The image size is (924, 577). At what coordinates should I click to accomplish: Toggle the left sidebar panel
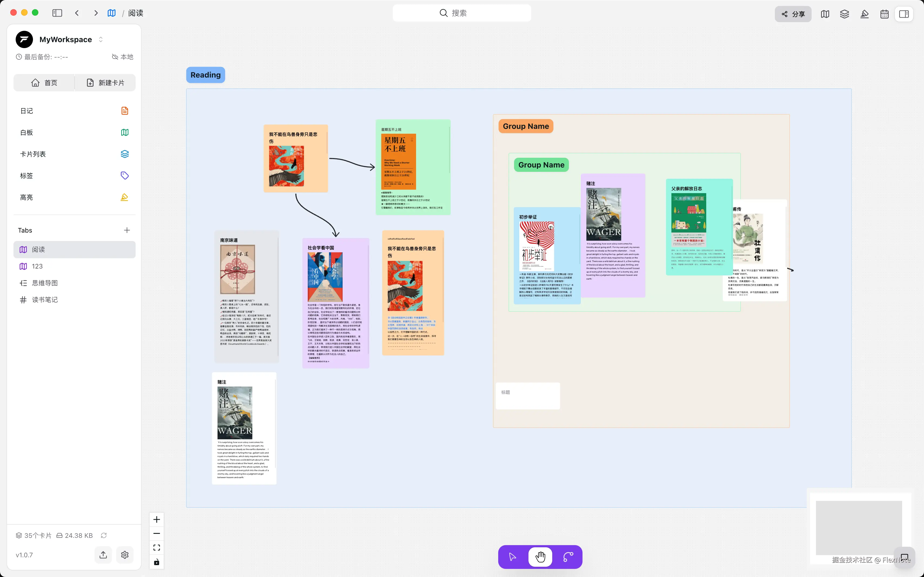tap(57, 13)
